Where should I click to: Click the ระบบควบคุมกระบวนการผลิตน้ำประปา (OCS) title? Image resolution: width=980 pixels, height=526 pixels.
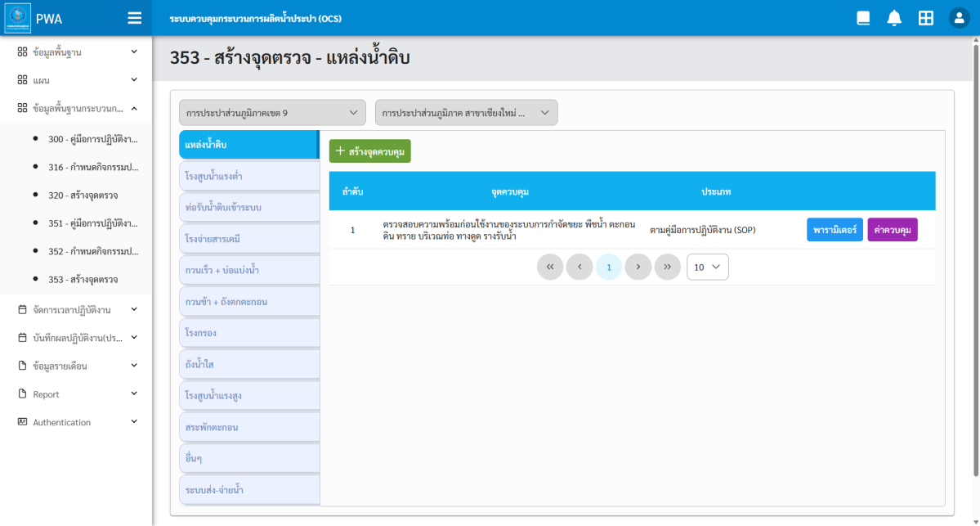(256, 19)
